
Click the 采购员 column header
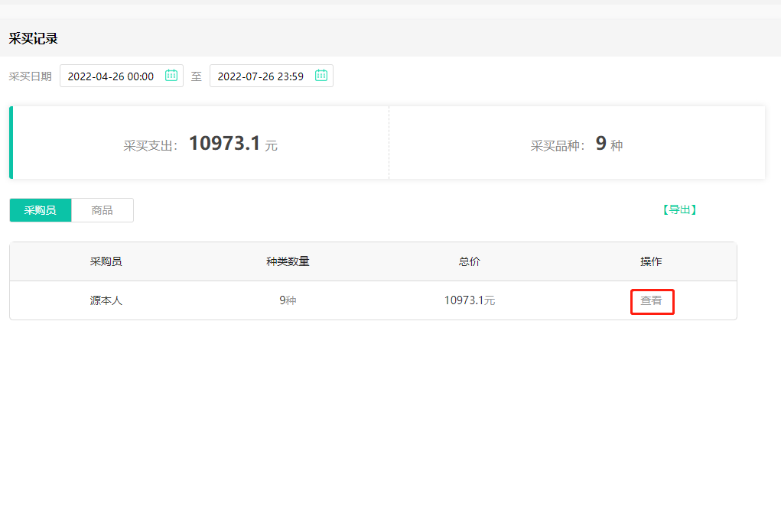click(x=107, y=261)
